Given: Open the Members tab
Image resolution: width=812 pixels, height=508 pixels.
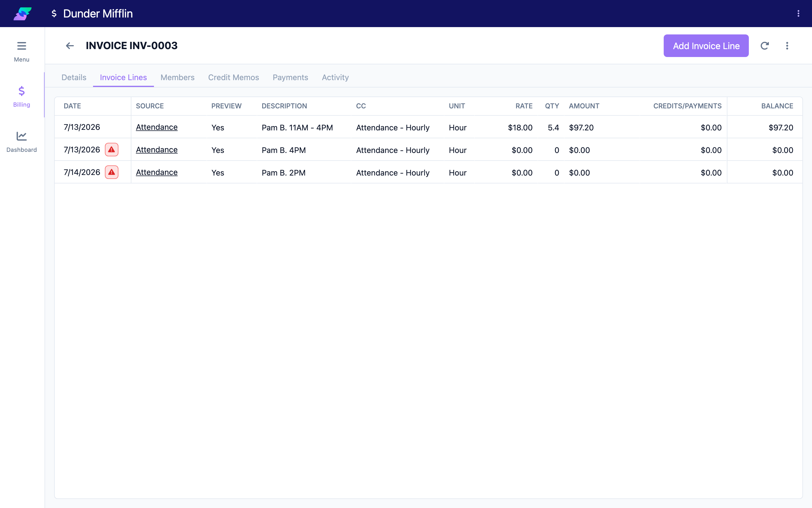Looking at the screenshot, I should pyautogui.click(x=177, y=77).
